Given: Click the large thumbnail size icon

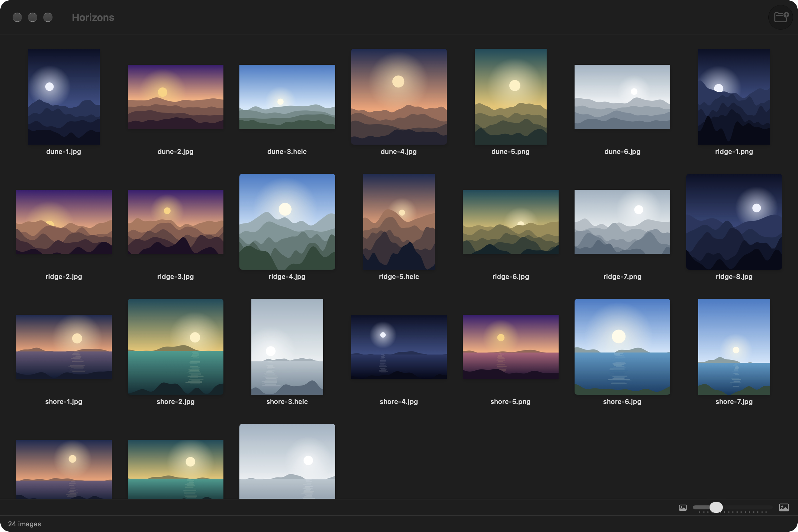Looking at the screenshot, I should (x=784, y=508).
